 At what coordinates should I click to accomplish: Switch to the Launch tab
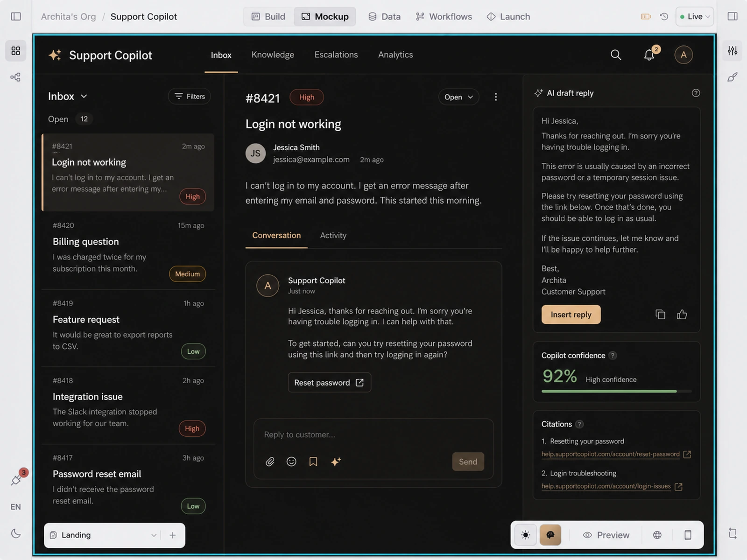point(508,16)
